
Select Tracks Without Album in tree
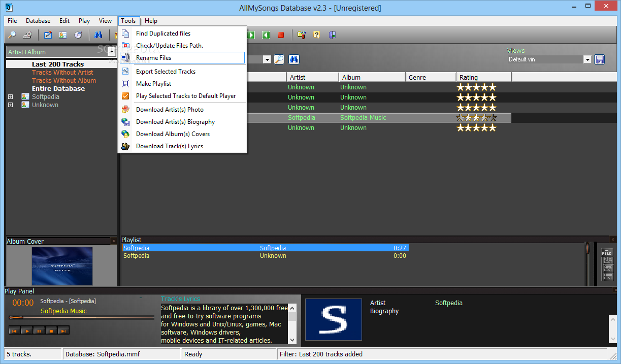64,81
